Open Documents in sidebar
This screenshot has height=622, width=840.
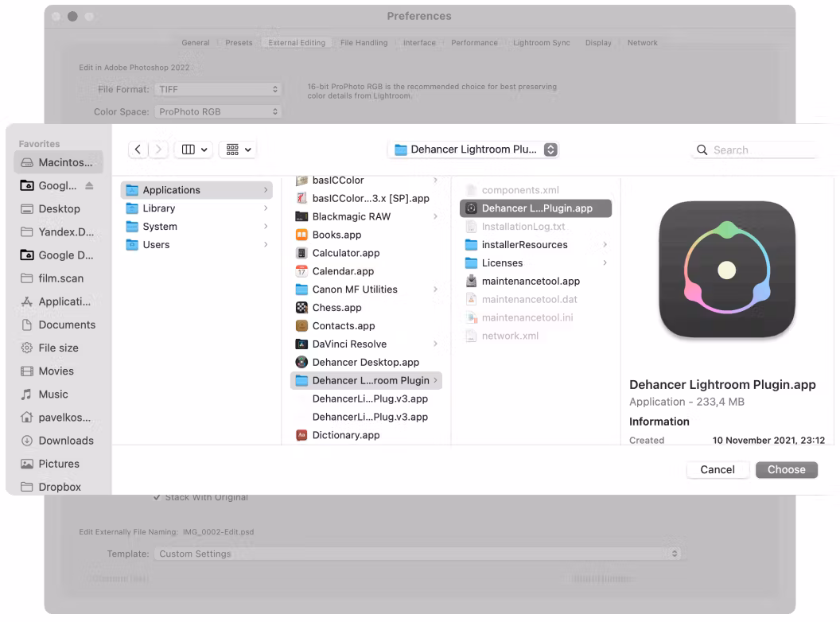pos(58,325)
